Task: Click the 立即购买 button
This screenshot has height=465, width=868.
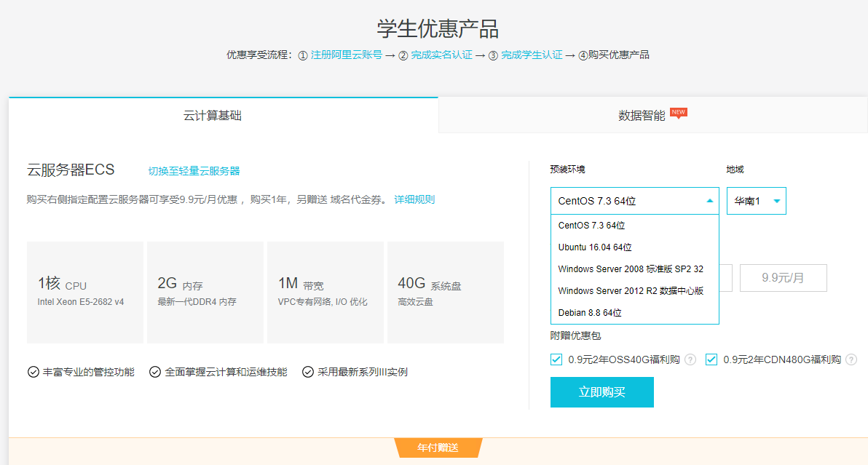Action: click(601, 392)
